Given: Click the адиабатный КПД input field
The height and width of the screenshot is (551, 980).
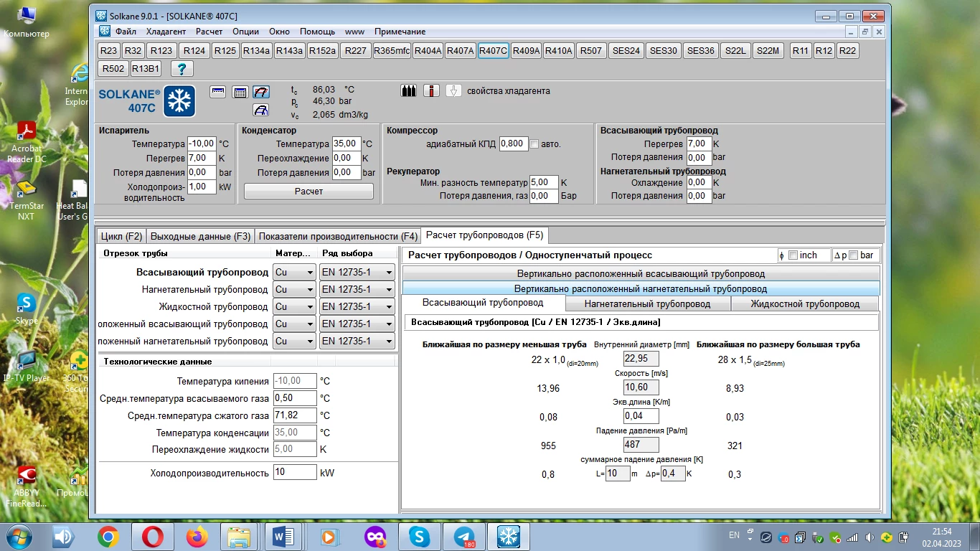Looking at the screenshot, I should [514, 143].
